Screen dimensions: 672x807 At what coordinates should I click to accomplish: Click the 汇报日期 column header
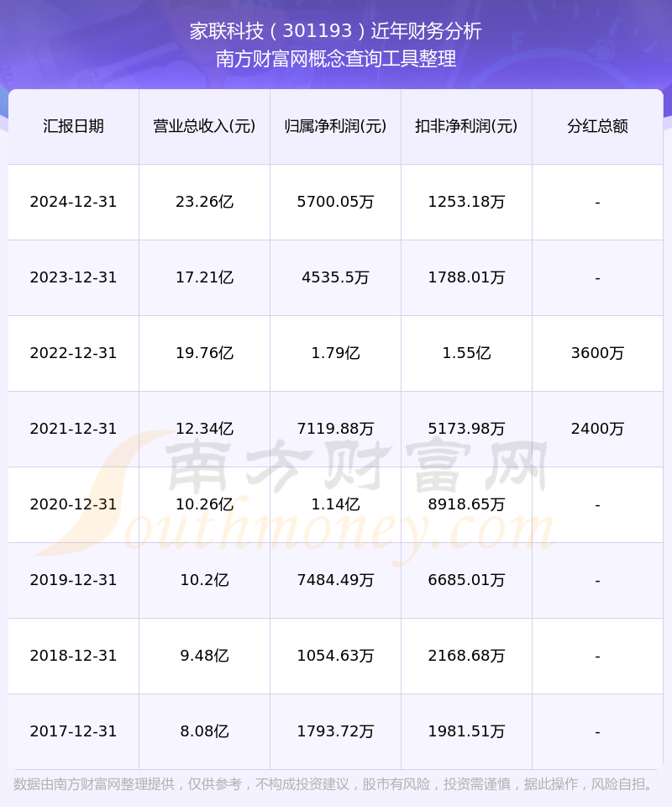click(x=74, y=126)
